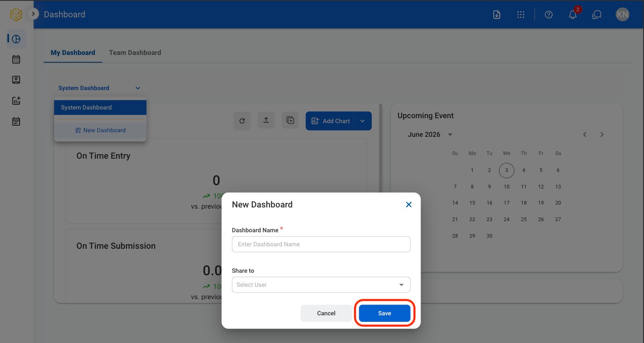Select June 10 in the calendar
The image size is (644, 343).
[x=507, y=187]
